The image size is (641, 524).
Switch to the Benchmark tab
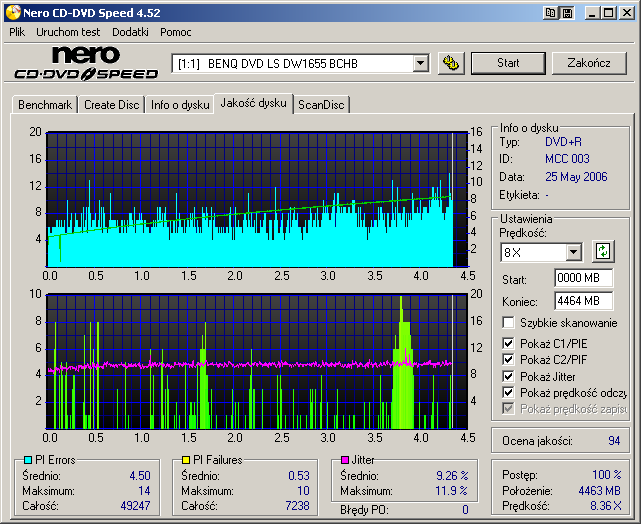(x=45, y=105)
